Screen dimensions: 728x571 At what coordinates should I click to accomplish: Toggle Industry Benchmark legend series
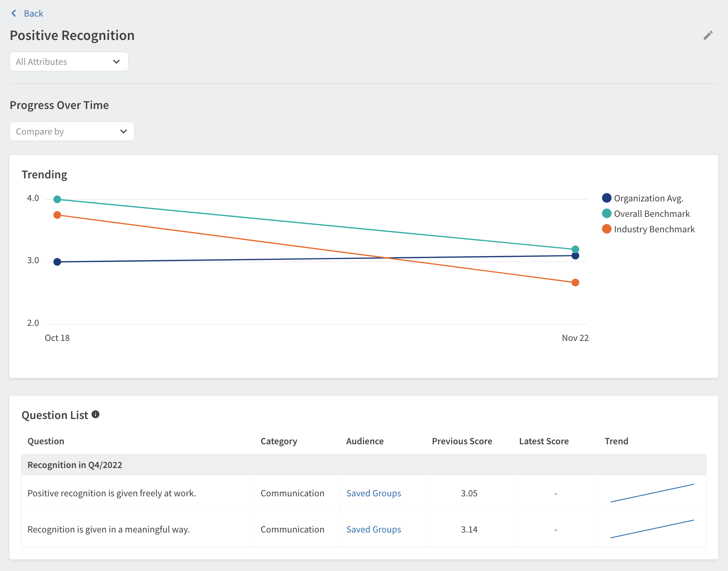click(654, 229)
